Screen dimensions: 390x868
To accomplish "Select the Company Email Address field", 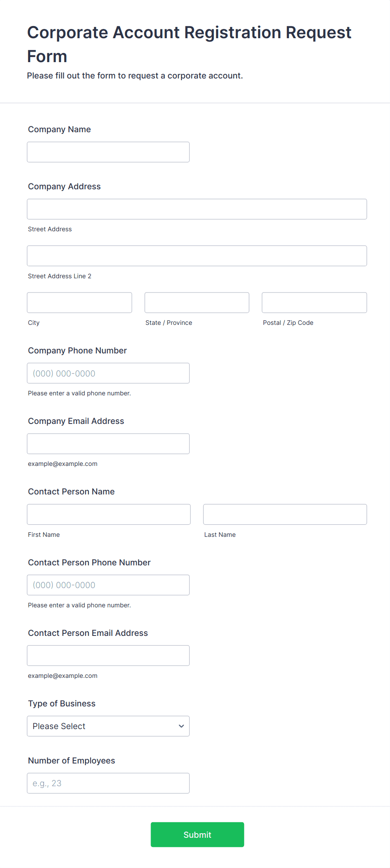I will pos(108,444).
